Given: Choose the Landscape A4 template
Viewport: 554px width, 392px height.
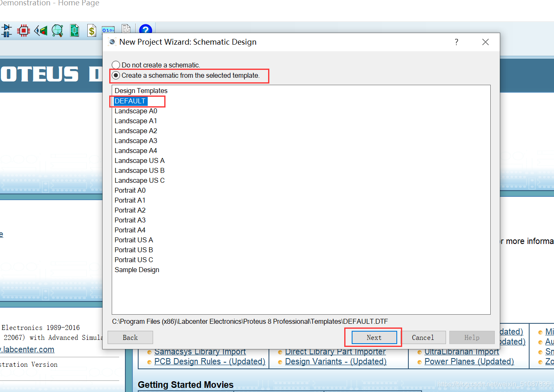Looking at the screenshot, I should (136, 151).
